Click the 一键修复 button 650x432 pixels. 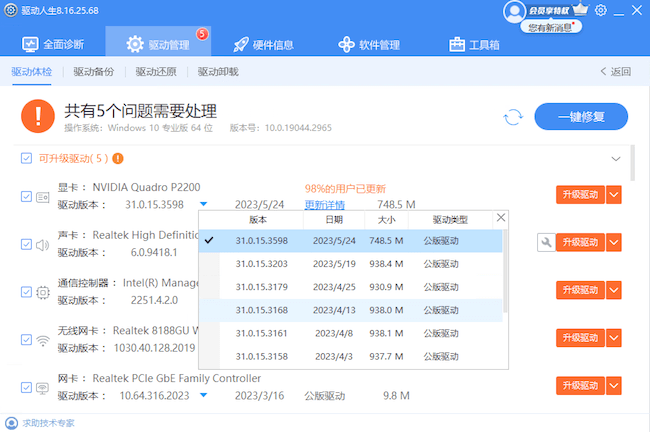[x=581, y=116]
